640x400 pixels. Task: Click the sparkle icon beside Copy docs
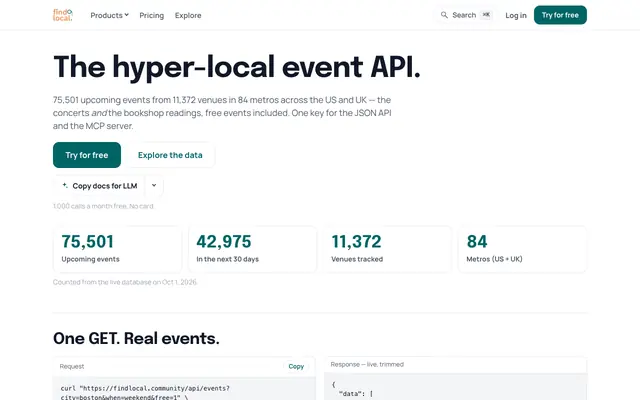click(64, 185)
